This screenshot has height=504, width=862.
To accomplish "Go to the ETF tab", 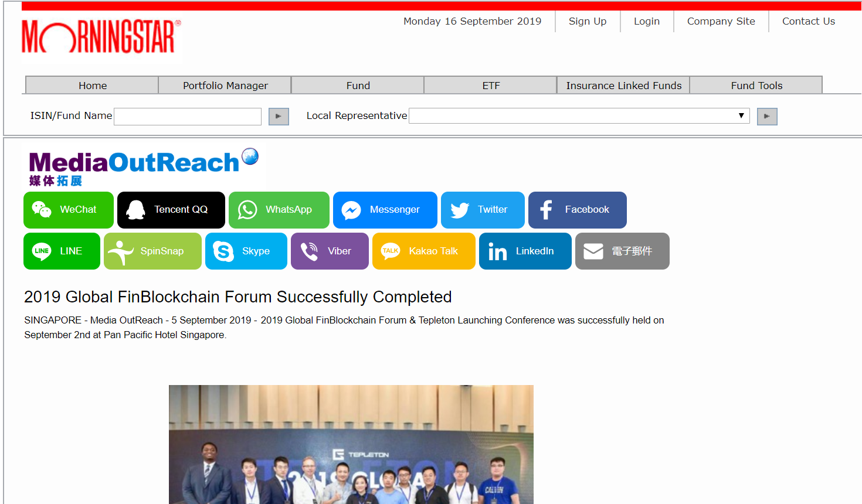I will [x=491, y=86].
